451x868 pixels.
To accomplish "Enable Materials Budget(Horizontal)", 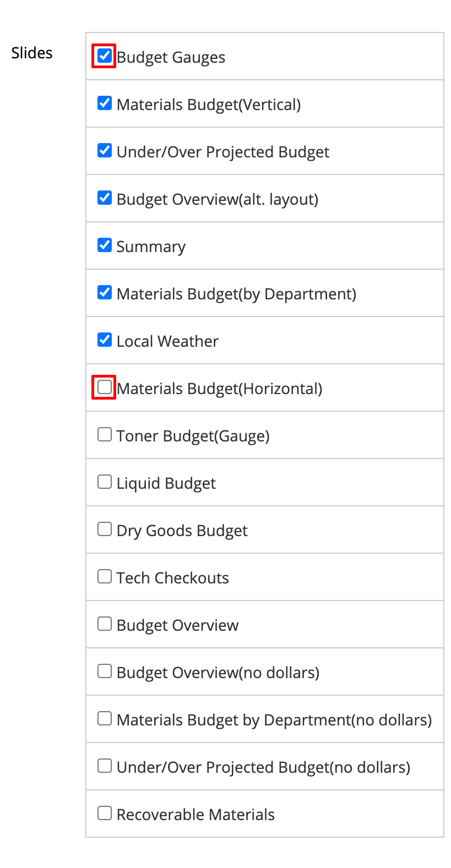I will (104, 386).
